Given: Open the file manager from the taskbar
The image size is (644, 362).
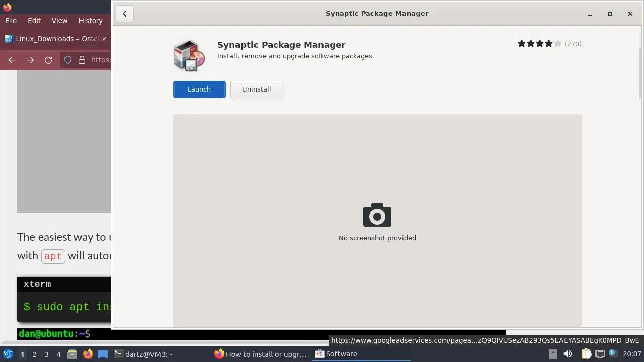Looking at the screenshot, I should coord(72,354).
